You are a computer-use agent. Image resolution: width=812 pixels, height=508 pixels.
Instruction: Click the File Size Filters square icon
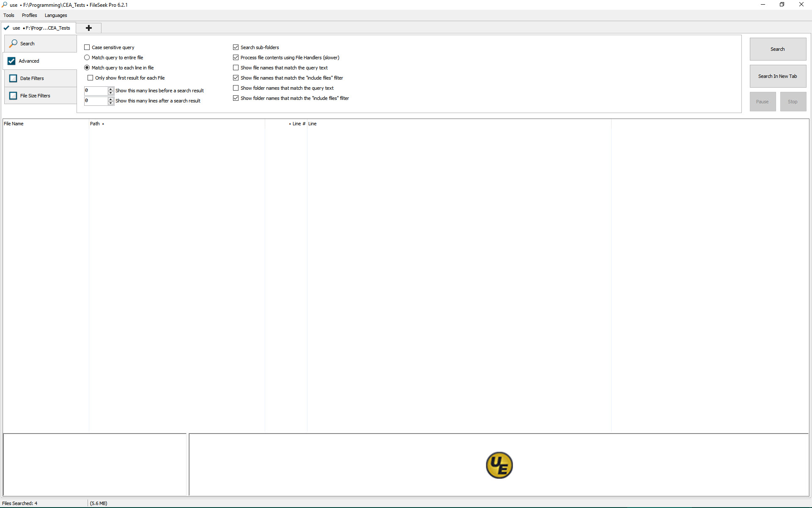tap(13, 96)
